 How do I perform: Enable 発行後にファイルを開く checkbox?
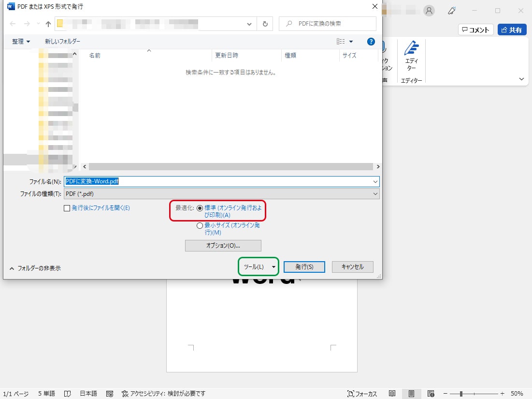[x=67, y=208]
